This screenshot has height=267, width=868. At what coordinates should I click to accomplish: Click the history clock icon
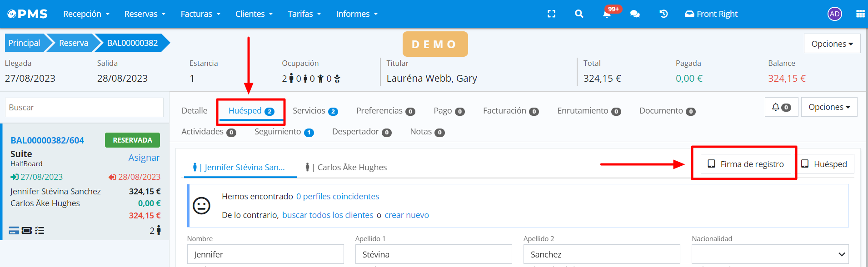[x=663, y=14]
